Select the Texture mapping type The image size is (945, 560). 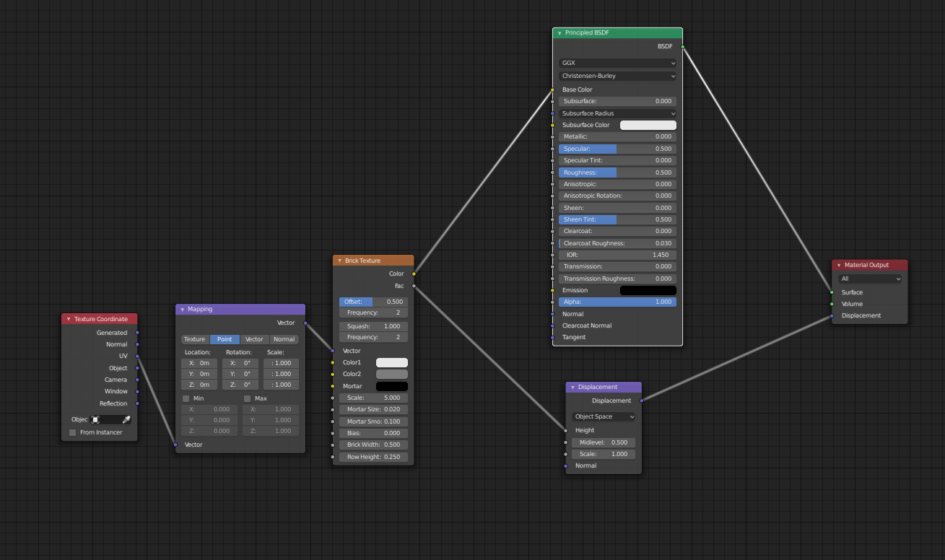(194, 338)
